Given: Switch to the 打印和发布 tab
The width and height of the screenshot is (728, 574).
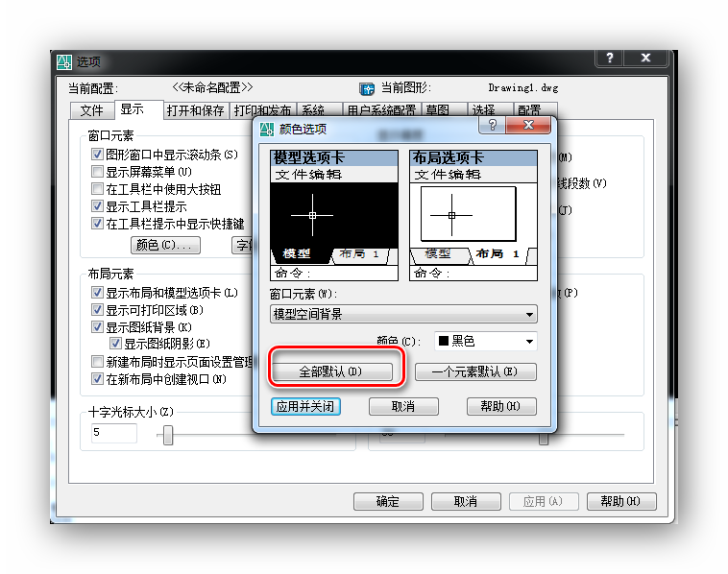Looking at the screenshot, I should point(263,110).
